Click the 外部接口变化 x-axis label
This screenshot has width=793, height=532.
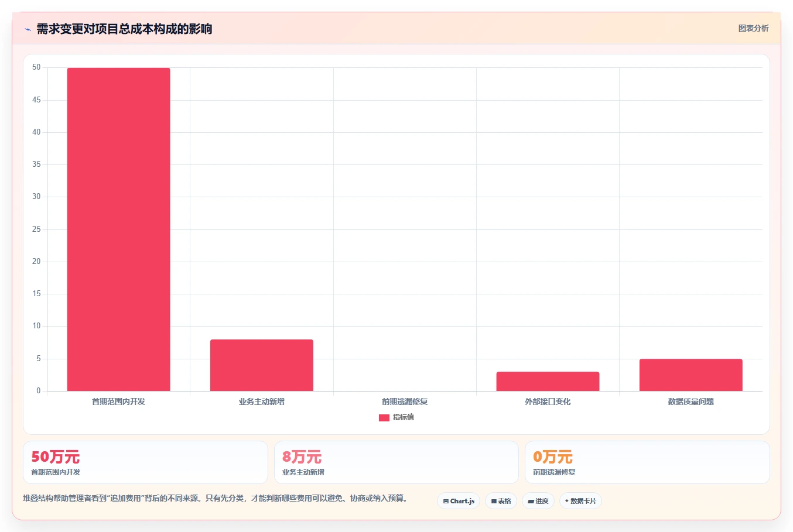[x=548, y=401]
